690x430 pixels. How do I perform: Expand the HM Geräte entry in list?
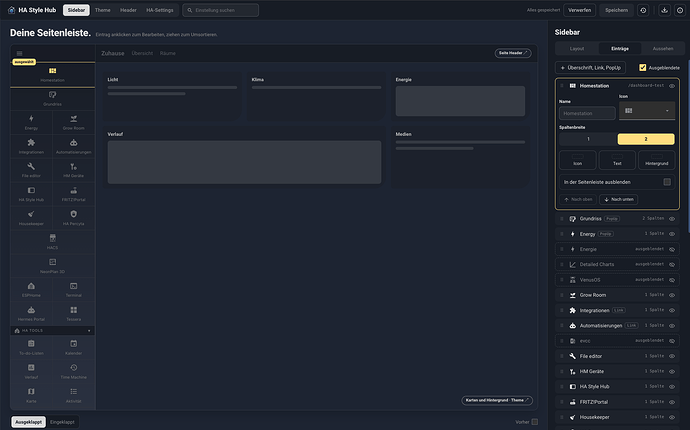tap(617, 371)
